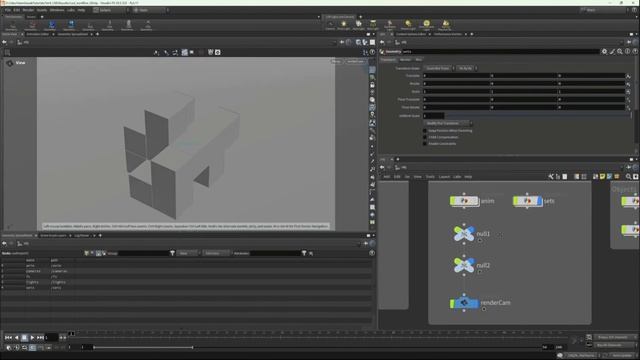The width and height of the screenshot is (640, 360).
Task: Click the Uniform Scale value field
Action: pos(433,116)
